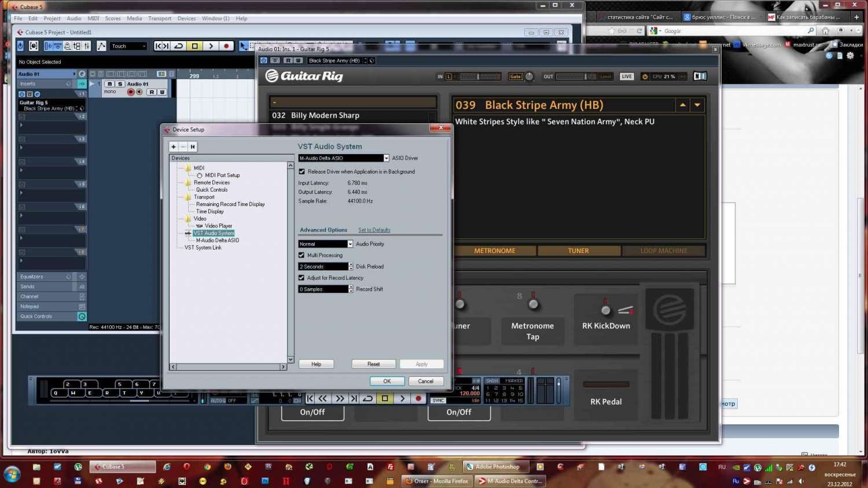
Task: Click the reset devices icon in Device Setup
Action: pyautogui.click(x=193, y=147)
